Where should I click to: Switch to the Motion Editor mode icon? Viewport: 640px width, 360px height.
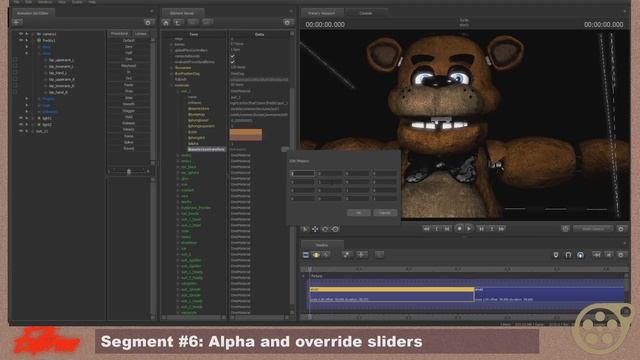point(316,255)
